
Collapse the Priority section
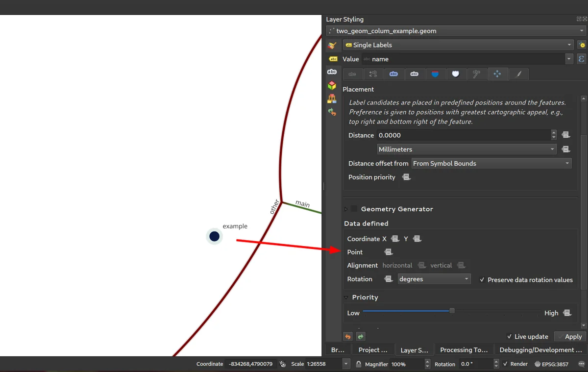(346, 298)
